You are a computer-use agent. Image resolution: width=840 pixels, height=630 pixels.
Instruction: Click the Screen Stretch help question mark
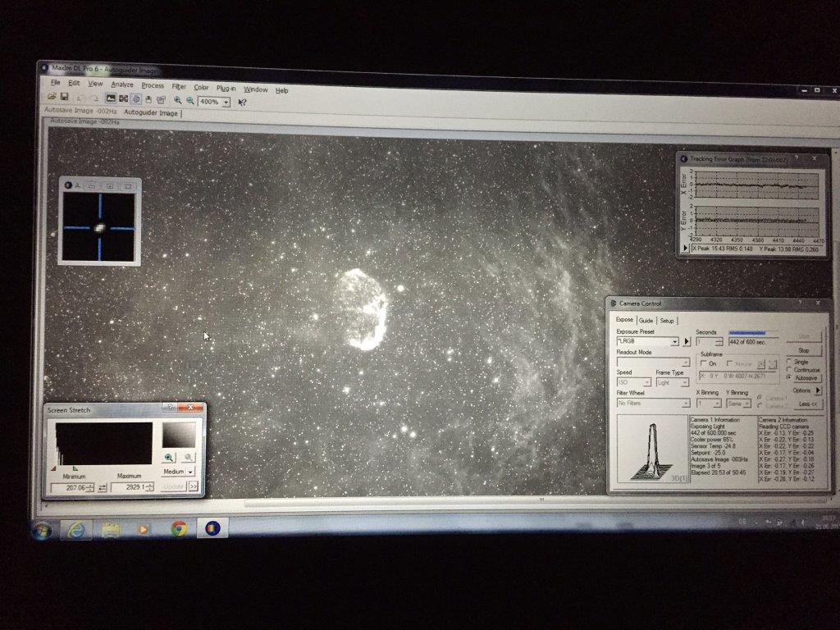pos(170,407)
